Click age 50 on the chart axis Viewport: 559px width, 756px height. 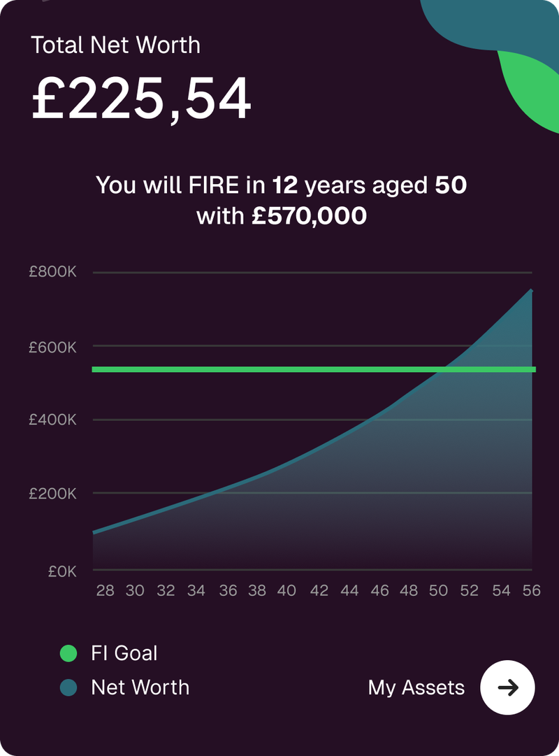(x=438, y=591)
